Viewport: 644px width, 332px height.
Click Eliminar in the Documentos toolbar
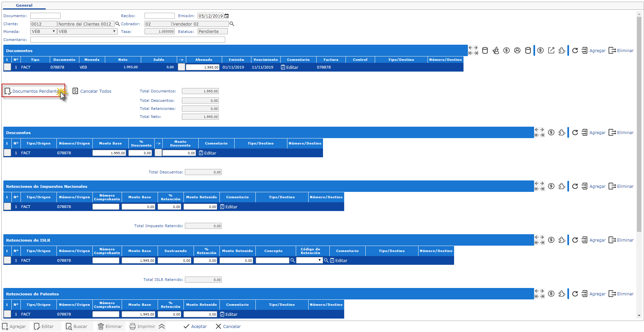621,50
